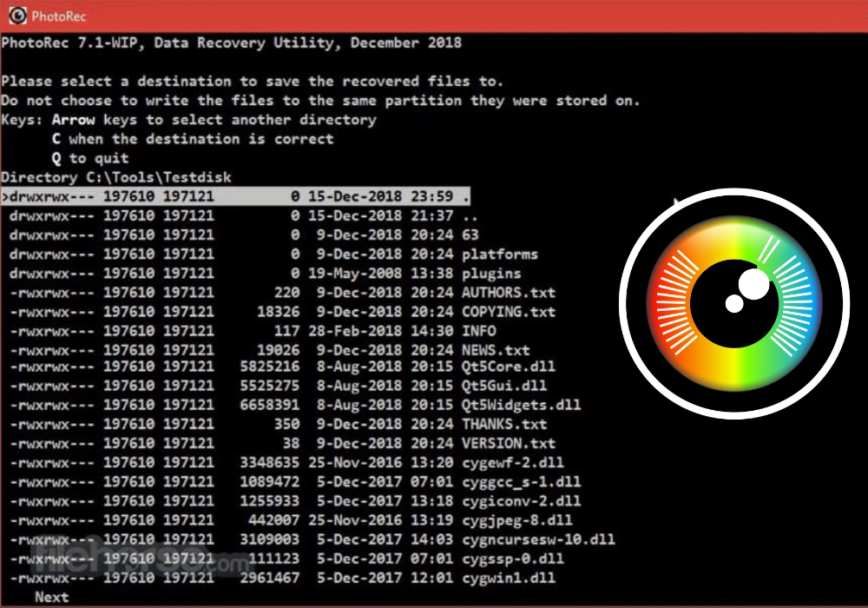This screenshot has width=868, height=608.
Task: Select the COPYING.txt file row
Action: tap(282, 312)
